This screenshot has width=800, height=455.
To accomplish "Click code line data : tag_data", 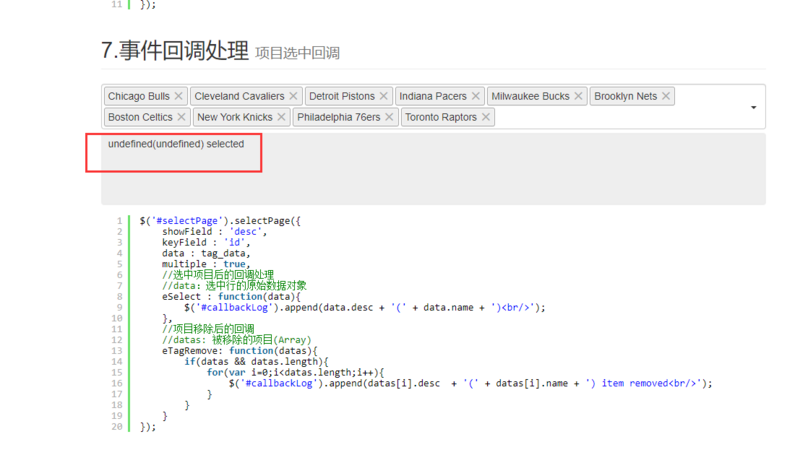I will [206, 253].
